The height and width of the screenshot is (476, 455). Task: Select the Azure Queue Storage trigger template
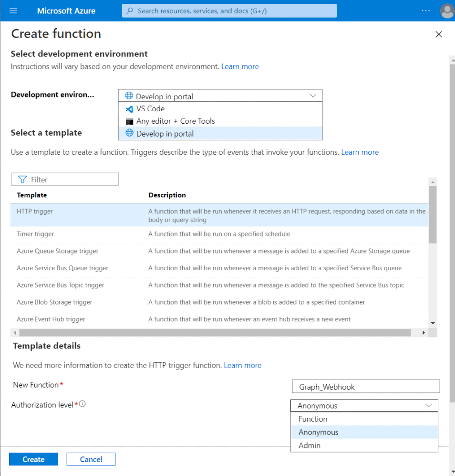[x=219, y=251]
